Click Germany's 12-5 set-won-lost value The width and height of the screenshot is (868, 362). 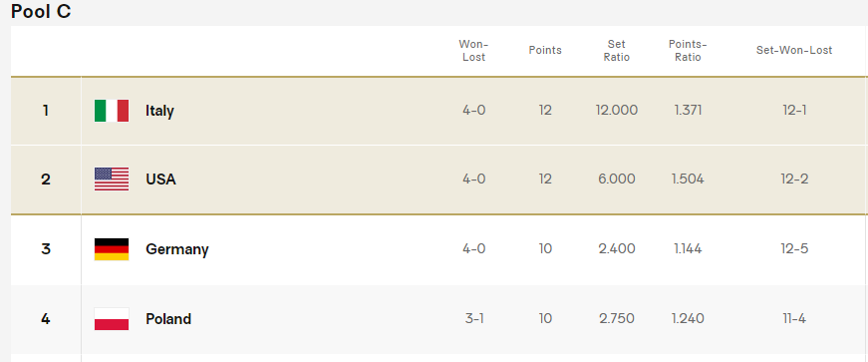coord(794,249)
